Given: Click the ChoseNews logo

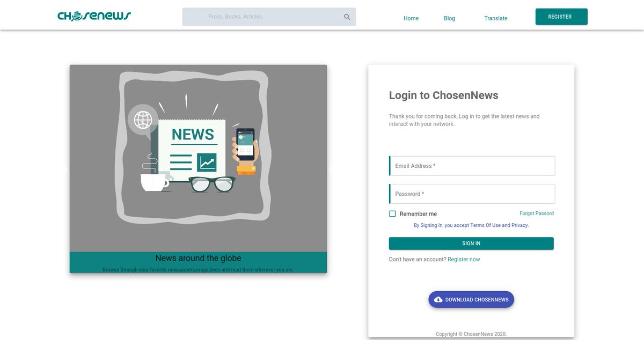Looking at the screenshot, I should click(94, 16).
